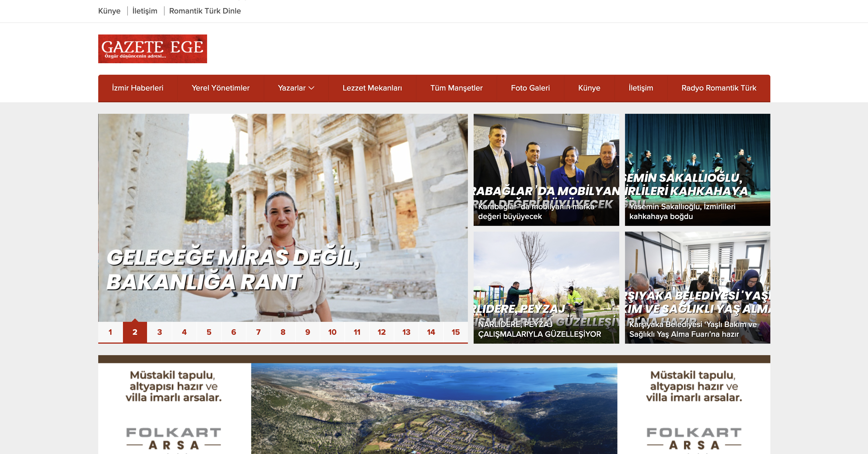Select headline slide number 15

pyautogui.click(x=455, y=332)
